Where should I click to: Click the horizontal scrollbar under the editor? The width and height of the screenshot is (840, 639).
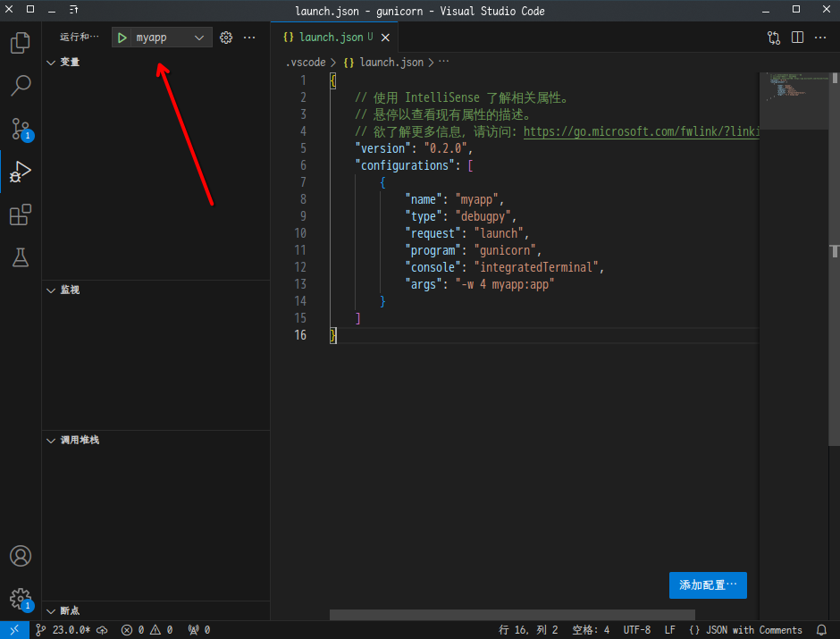[x=511, y=615]
